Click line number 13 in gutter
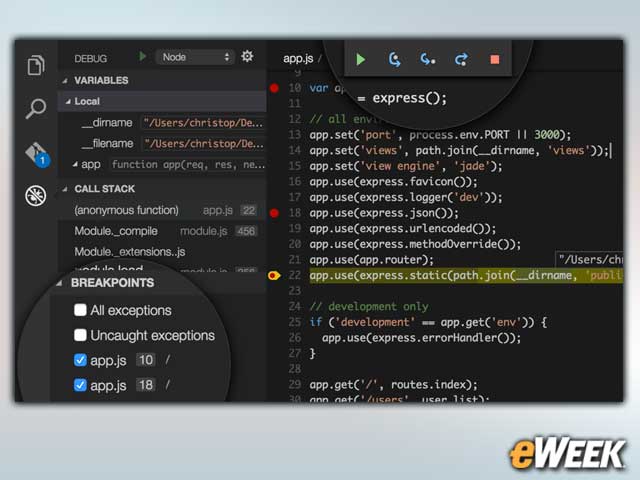The width and height of the screenshot is (640, 480). (x=294, y=134)
